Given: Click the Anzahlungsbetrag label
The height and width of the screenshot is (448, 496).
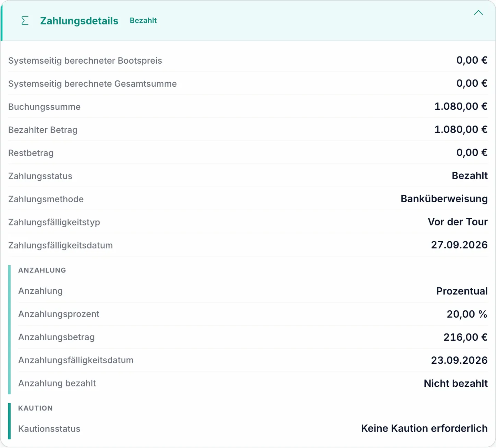Looking at the screenshot, I should pos(56,337).
